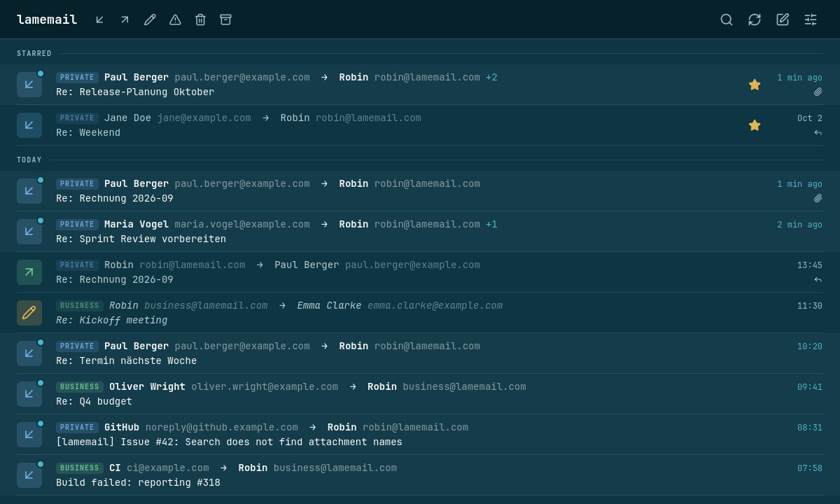Unstar the Re: Release-Planung Oktober message
Viewport: 840px width, 504px height.
(755, 85)
